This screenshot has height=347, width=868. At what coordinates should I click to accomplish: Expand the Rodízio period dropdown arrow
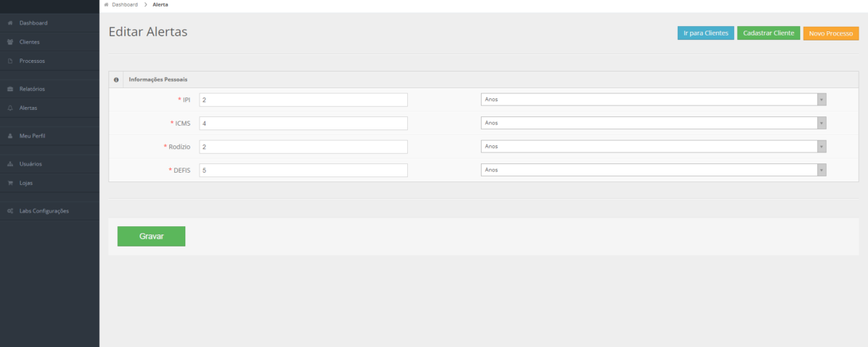coord(822,147)
